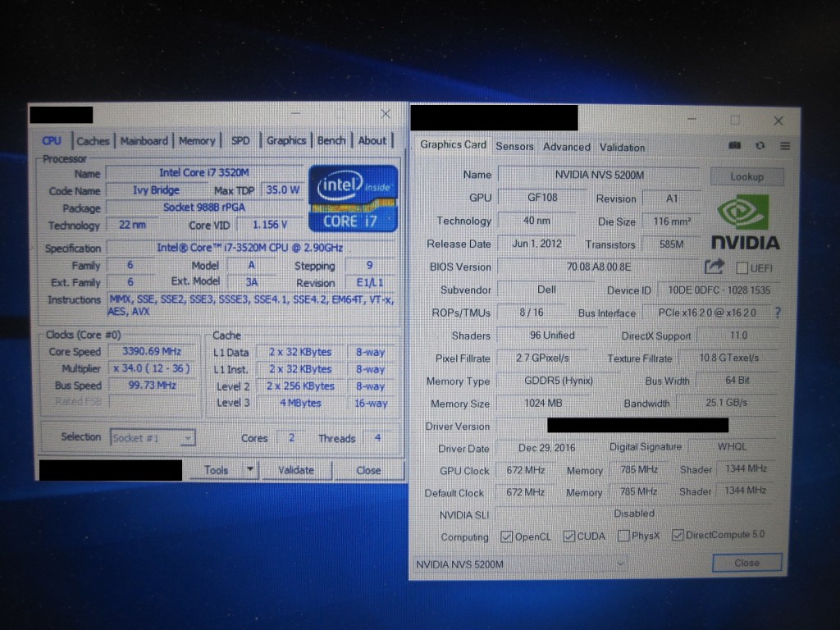This screenshot has width=840, height=630.
Task: Click the NVIDIA SLI value Disabled
Action: [634, 514]
